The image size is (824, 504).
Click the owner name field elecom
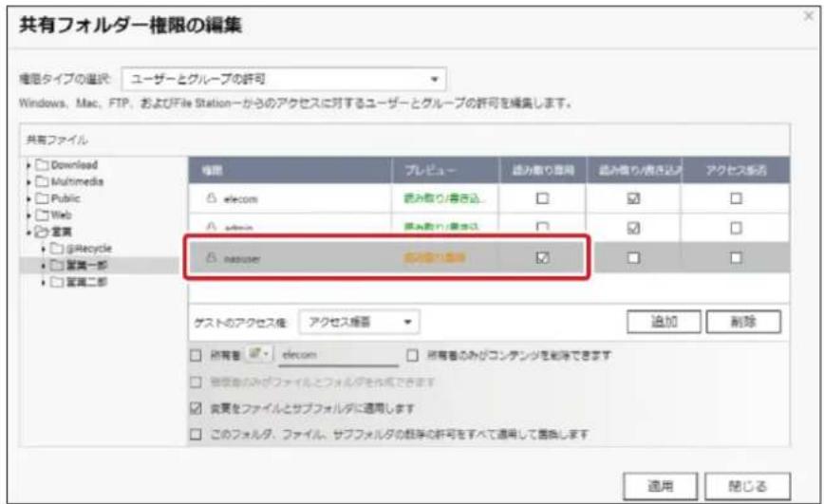point(338,355)
